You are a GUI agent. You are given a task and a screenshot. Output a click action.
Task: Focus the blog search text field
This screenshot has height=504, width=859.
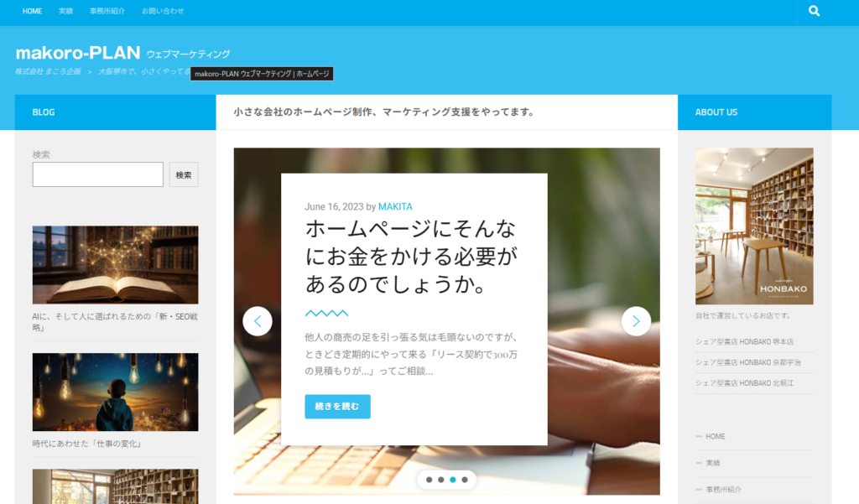(98, 174)
